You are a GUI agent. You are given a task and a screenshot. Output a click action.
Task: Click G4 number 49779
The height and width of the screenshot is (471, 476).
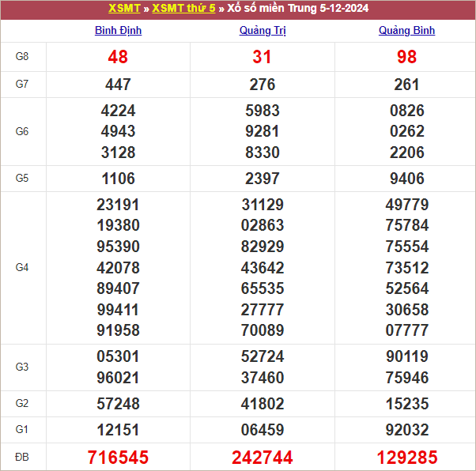tap(406, 205)
